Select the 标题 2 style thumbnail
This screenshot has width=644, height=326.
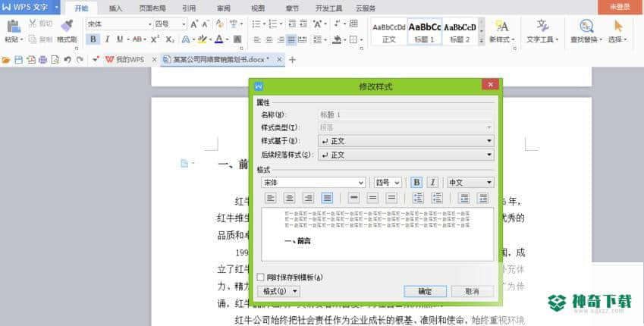(460, 31)
